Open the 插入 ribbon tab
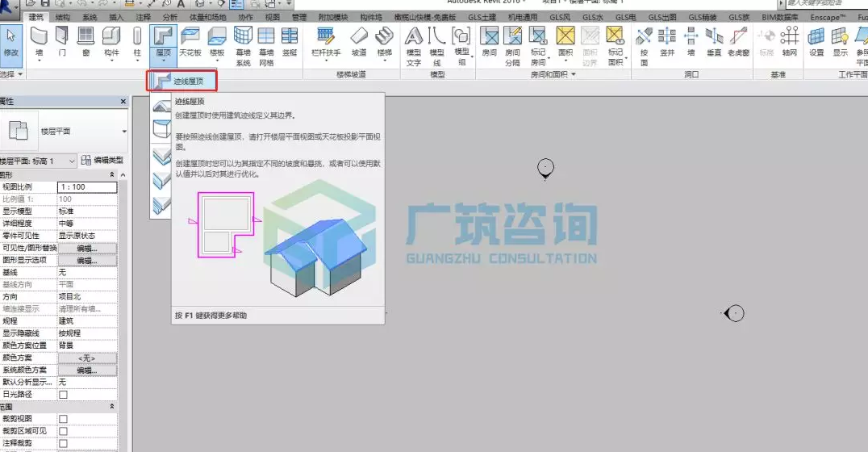 116,17
